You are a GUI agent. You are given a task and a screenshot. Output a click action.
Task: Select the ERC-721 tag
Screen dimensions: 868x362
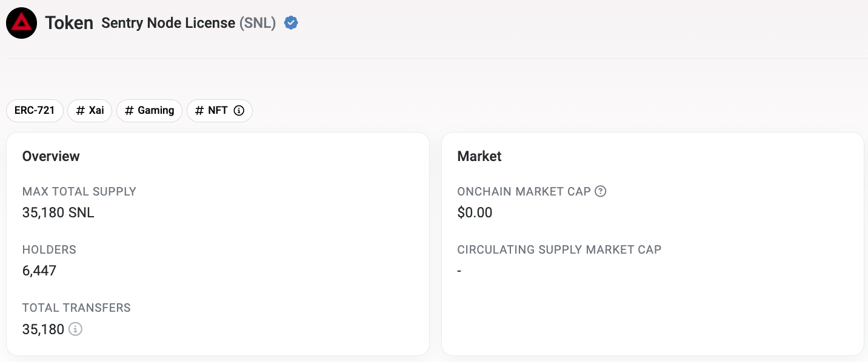[x=35, y=111]
